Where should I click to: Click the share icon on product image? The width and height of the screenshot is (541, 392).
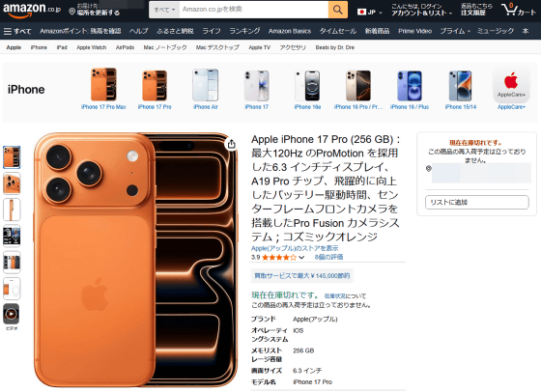point(232,144)
